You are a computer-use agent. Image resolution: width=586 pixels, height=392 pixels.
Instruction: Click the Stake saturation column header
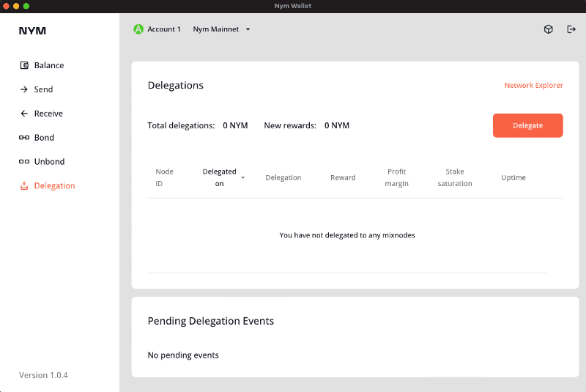454,177
